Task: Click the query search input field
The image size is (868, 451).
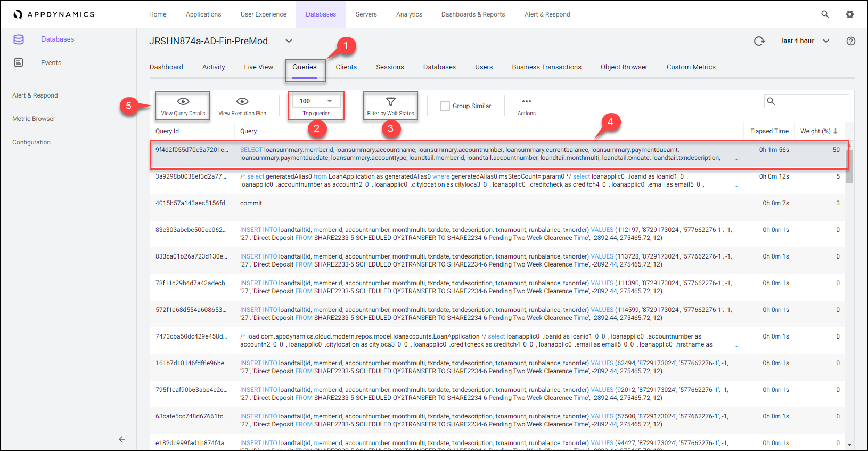Action: [x=812, y=101]
